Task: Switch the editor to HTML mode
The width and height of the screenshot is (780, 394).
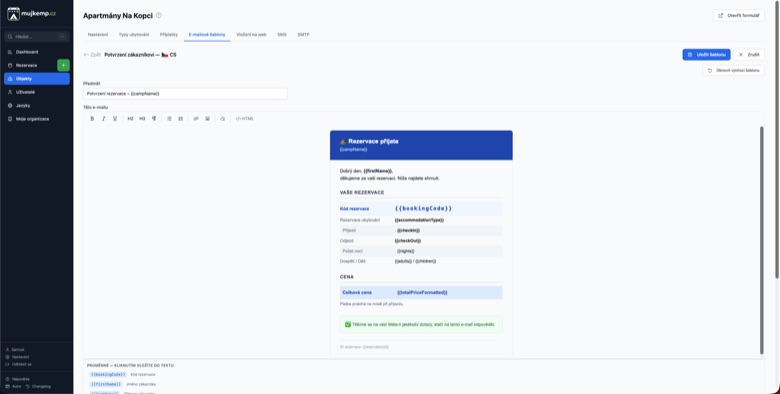Action: pyautogui.click(x=245, y=118)
